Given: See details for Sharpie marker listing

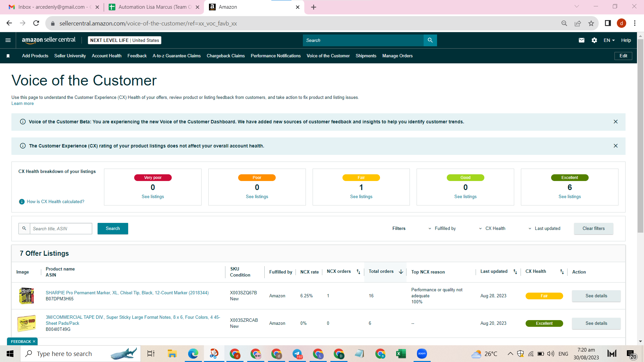Looking at the screenshot, I should [596, 296].
